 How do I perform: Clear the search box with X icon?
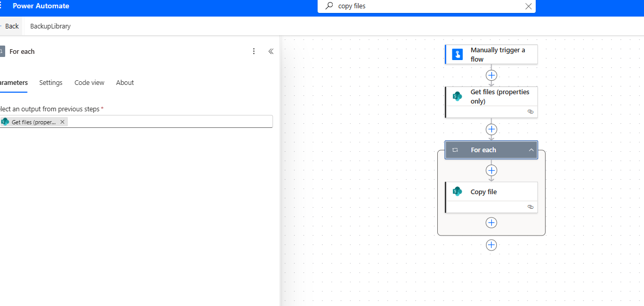point(528,6)
